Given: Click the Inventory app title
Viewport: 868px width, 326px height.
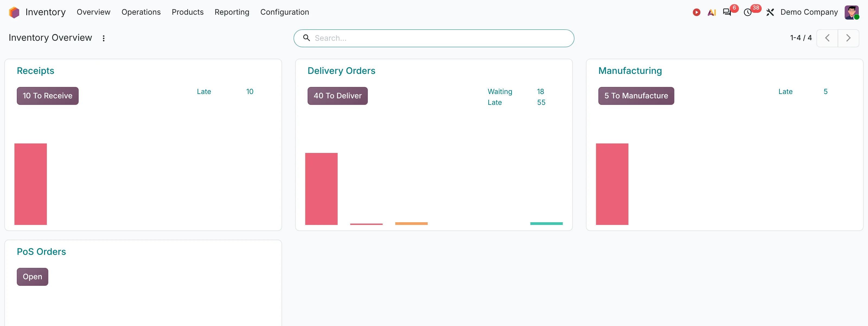Looking at the screenshot, I should click(x=46, y=12).
